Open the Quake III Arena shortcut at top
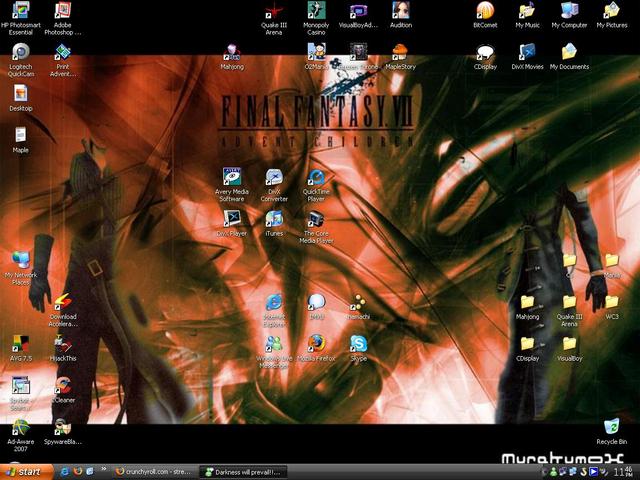The width and height of the screenshot is (640, 480). (x=274, y=18)
